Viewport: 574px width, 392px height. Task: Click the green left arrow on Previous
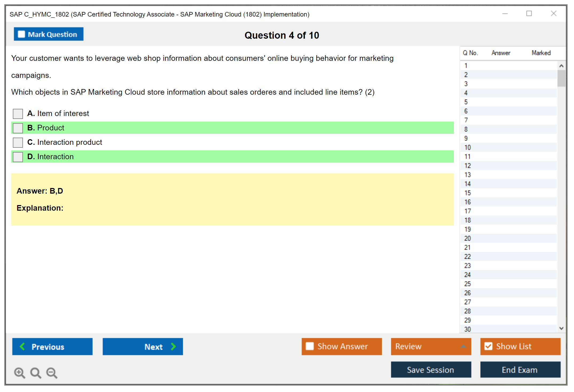(x=22, y=346)
